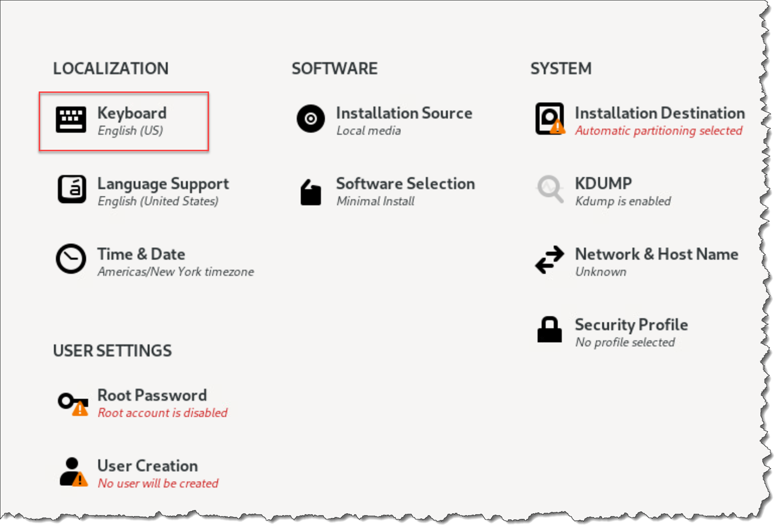The height and width of the screenshot is (532, 781).
Task: Click the KDUMP magnifier icon
Action: pyautogui.click(x=550, y=189)
